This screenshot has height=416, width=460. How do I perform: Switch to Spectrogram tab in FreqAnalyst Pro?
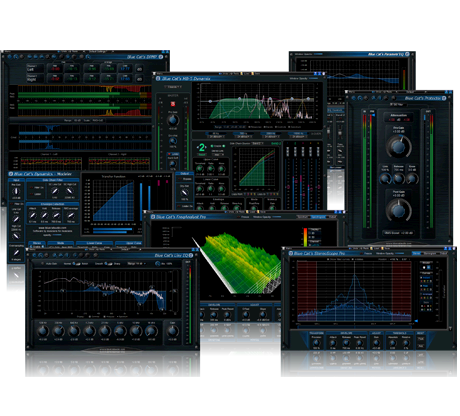(318, 217)
